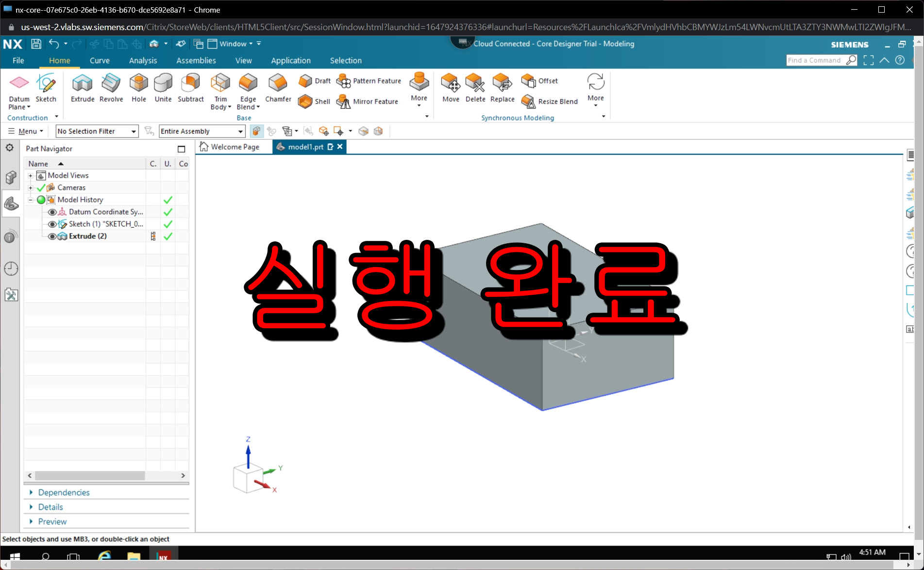Collapse the Model History tree node

[30, 200]
